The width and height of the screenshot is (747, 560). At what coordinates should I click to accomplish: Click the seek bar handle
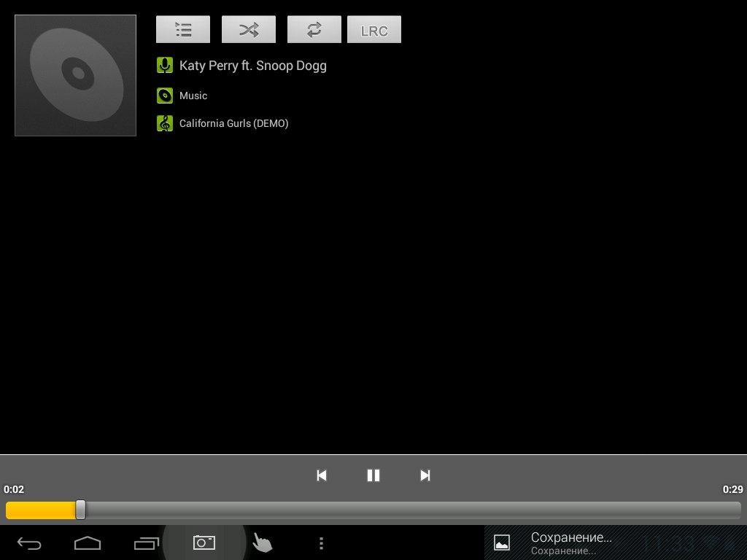80,510
